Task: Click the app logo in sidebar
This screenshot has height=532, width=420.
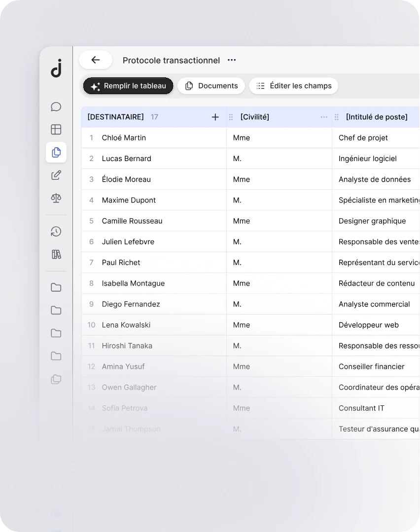Action: click(x=56, y=68)
